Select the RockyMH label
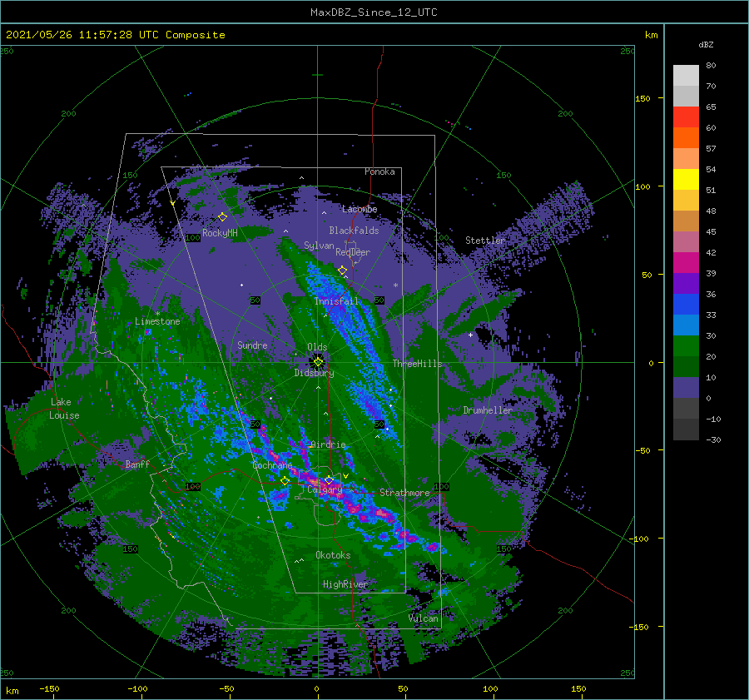749x700 pixels. coord(220,233)
